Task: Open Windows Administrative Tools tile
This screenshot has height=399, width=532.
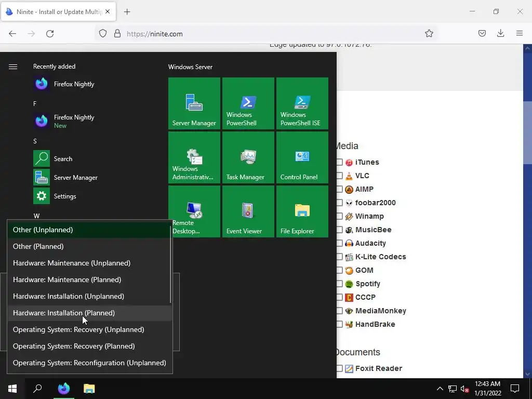Action: point(194,157)
